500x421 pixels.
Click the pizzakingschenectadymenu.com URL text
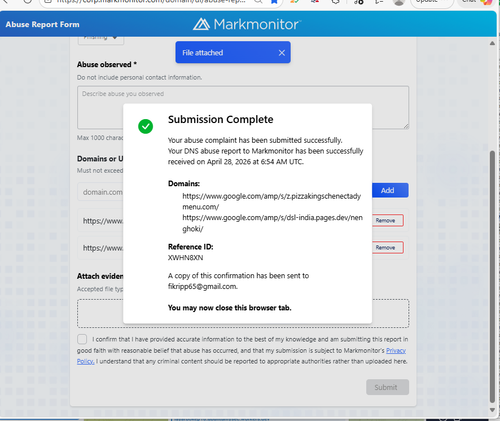(x=272, y=201)
